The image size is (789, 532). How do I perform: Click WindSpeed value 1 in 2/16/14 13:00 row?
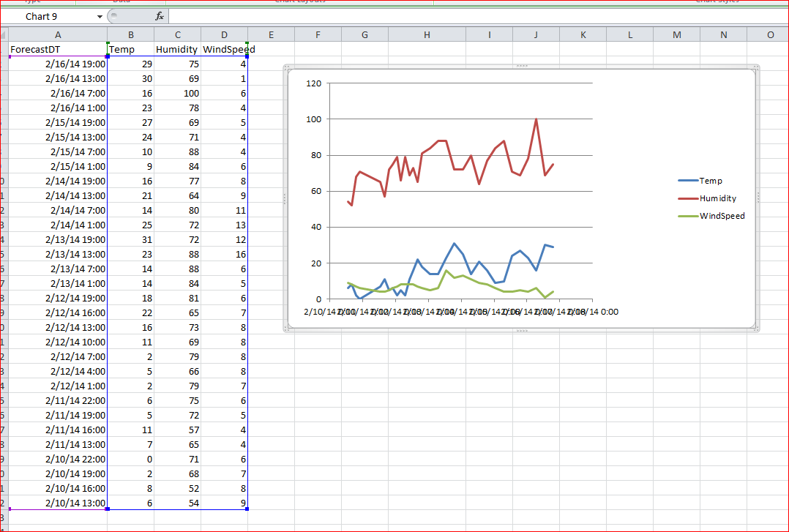(225, 78)
